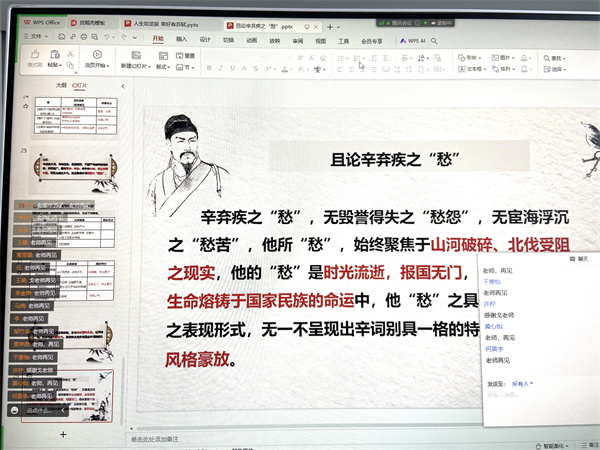The height and width of the screenshot is (450, 600).
Task: Expand the quick access toolbar chevron
Action: pyautogui.click(x=135, y=38)
